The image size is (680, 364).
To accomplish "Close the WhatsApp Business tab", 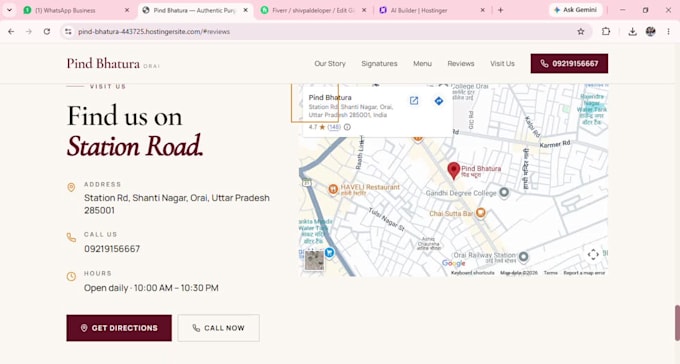I will [x=127, y=10].
